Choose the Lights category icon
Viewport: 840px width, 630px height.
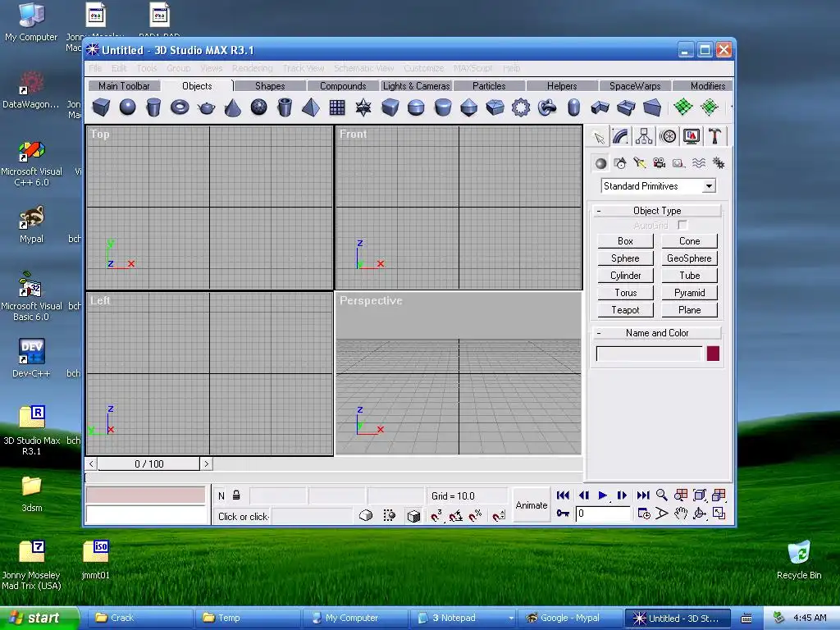[640, 163]
